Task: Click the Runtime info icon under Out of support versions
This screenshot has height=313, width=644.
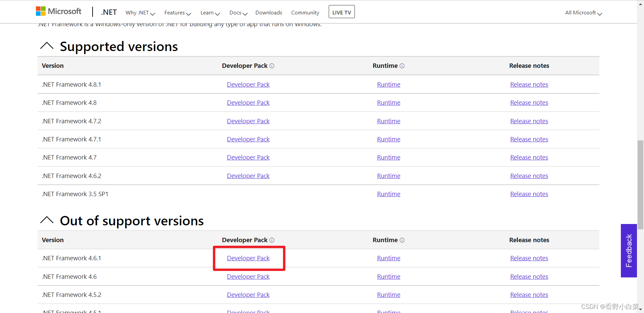Action: pos(402,240)
